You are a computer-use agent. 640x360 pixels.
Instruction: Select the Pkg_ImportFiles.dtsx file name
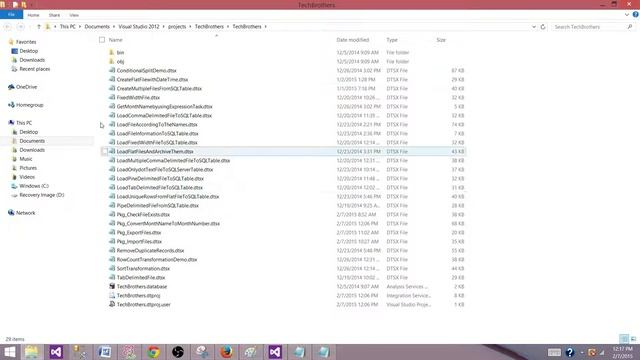tap(139, 241)
